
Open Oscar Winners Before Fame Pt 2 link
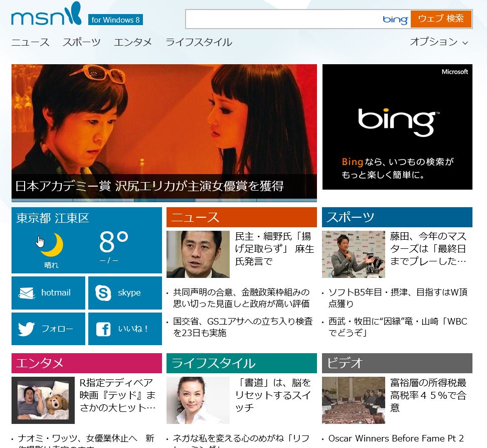[x=396, y=438]
